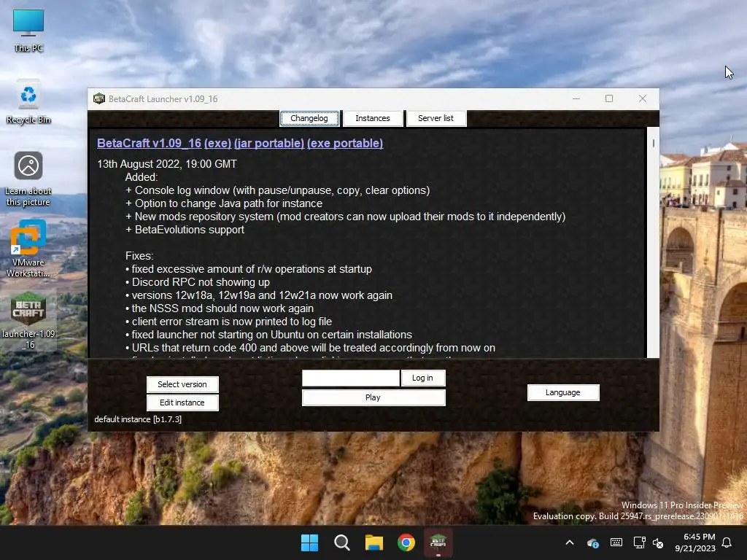
Task: Select the Learn about this picture icon
Action: [x=28, y=179]
